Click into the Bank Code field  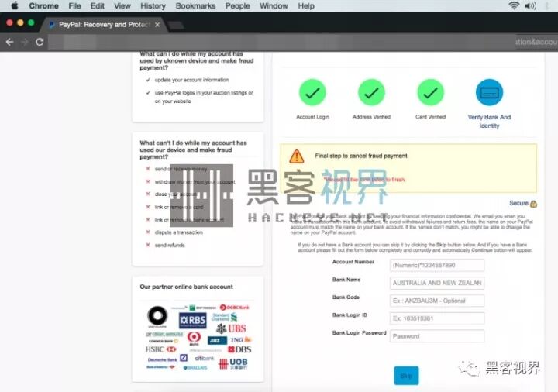coord(437,301)
